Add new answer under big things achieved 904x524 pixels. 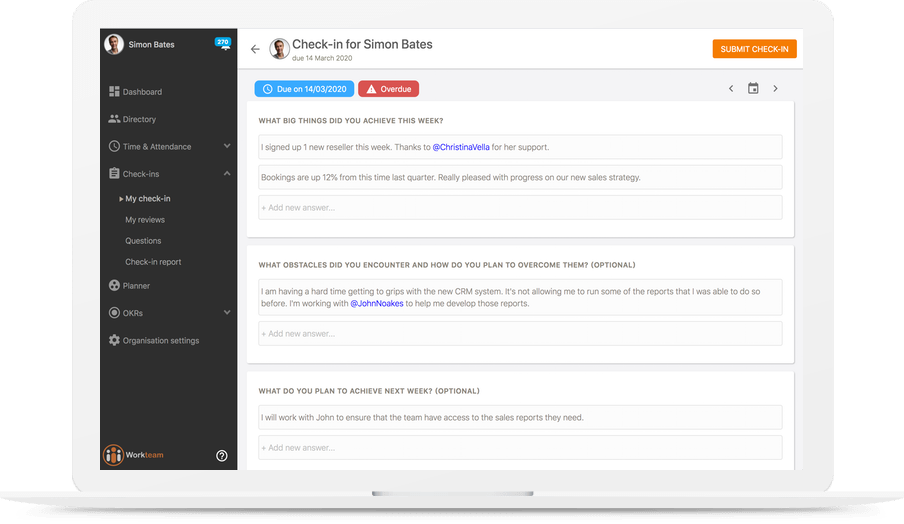520,208
